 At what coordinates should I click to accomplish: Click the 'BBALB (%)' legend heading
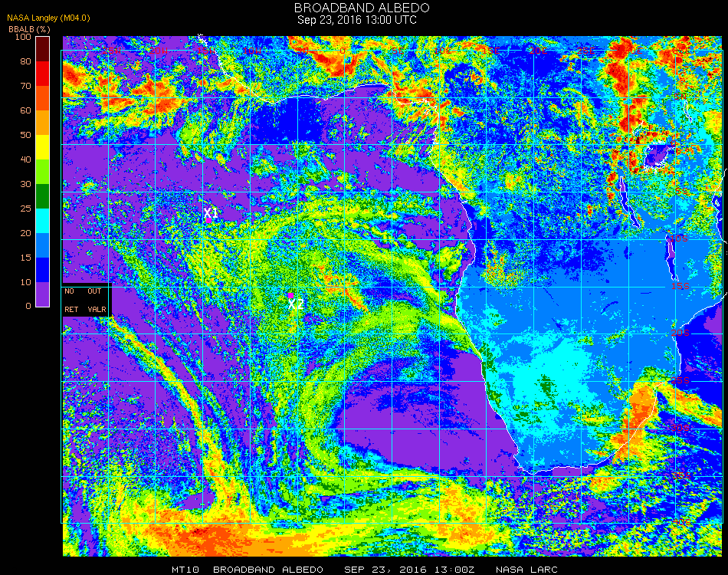pyautogui.click(x=29, y=29)
